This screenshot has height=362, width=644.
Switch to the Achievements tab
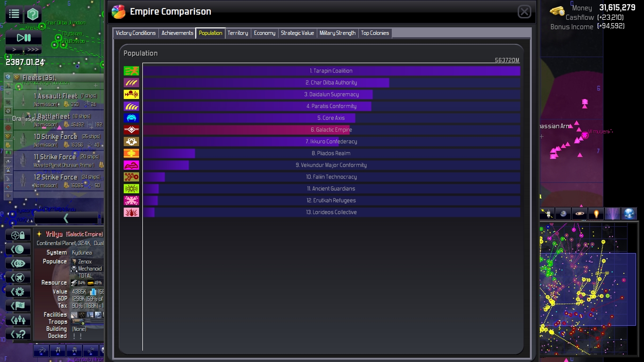pos(177,33)
